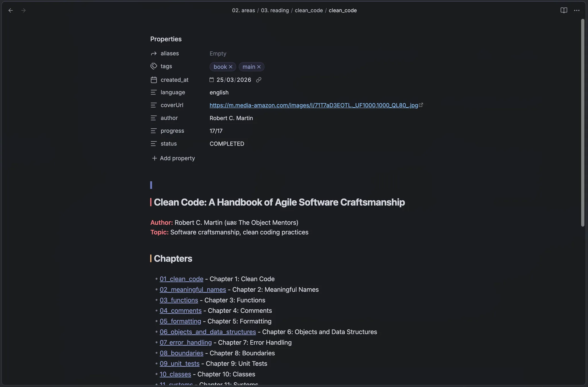Click the Chapters heading
The image size is (588, 387).
click(173, 259)
